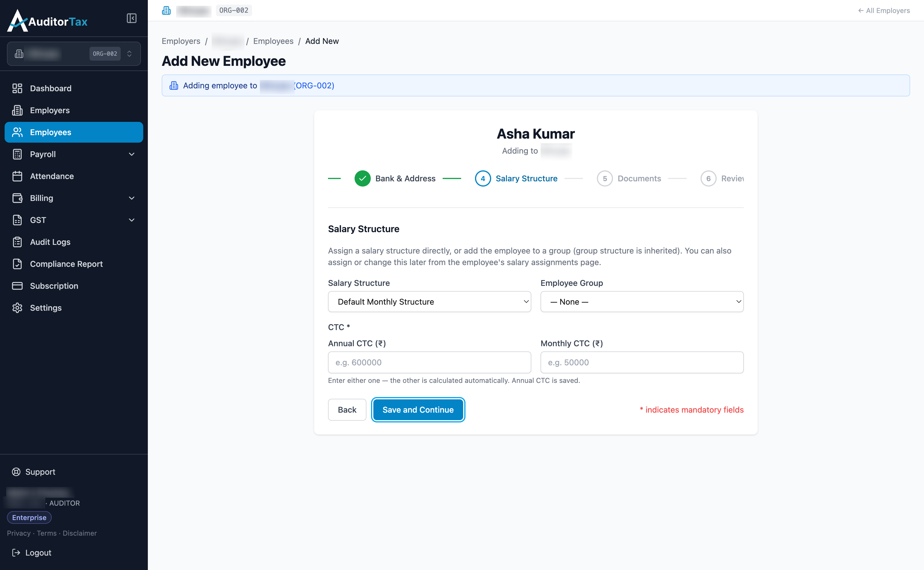Expand the GST submenu chevron
Viewport: 924px width, 570px height.
[132, 220]
